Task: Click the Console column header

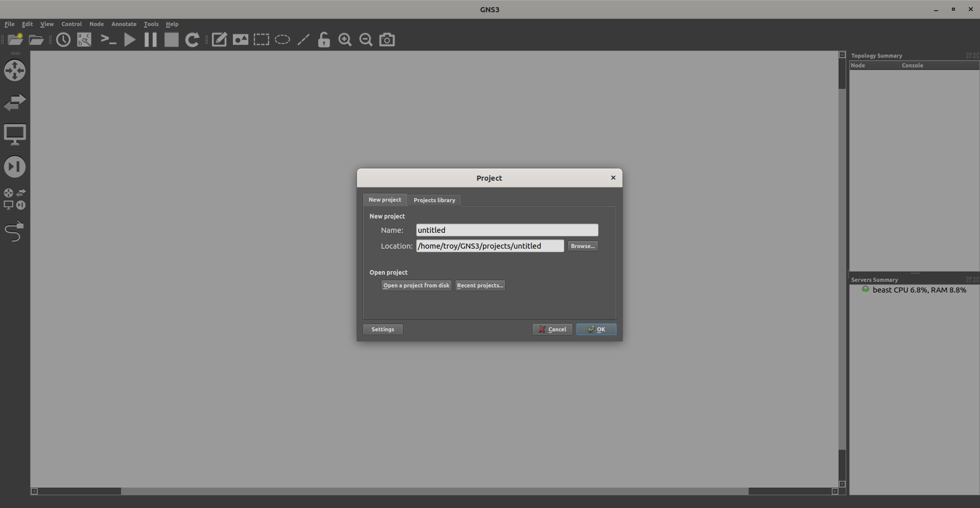Action: 940,65
